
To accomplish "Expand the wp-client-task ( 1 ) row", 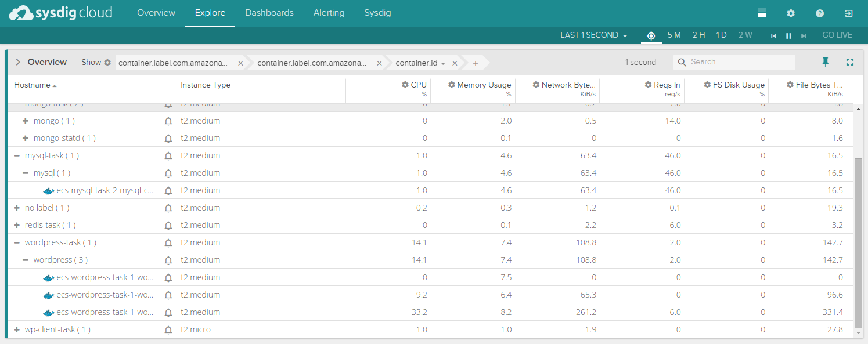I will [x=17, y=329].
